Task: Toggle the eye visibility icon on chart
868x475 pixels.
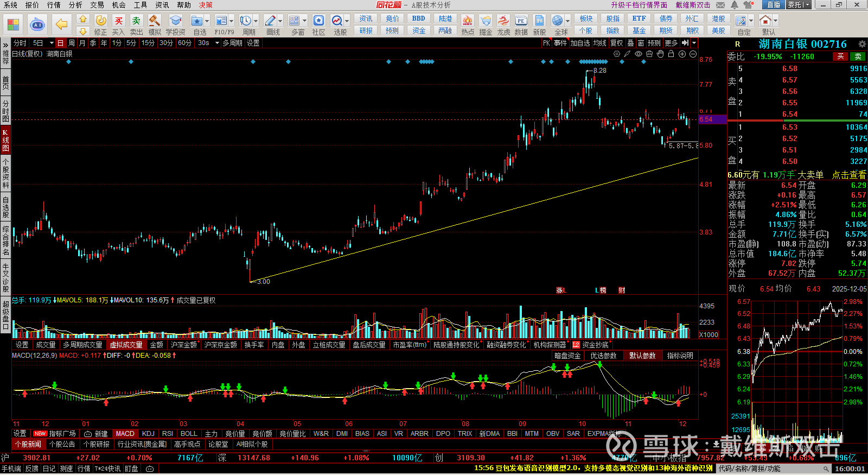Action: tap(639, 54)
